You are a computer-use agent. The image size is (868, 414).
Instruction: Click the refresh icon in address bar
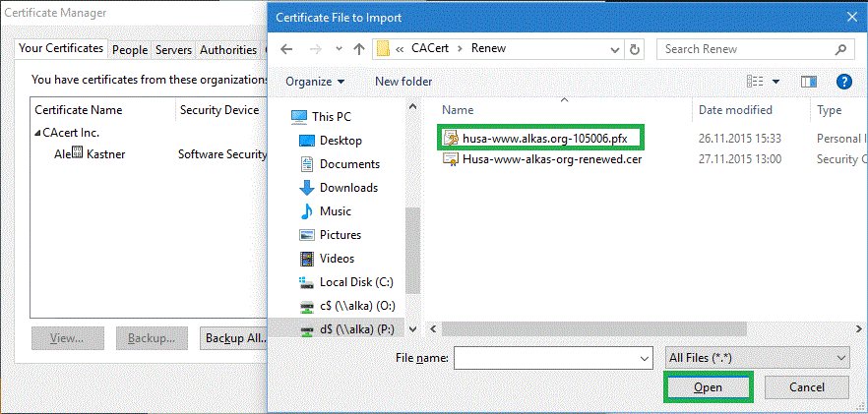(x=635, y=49)
